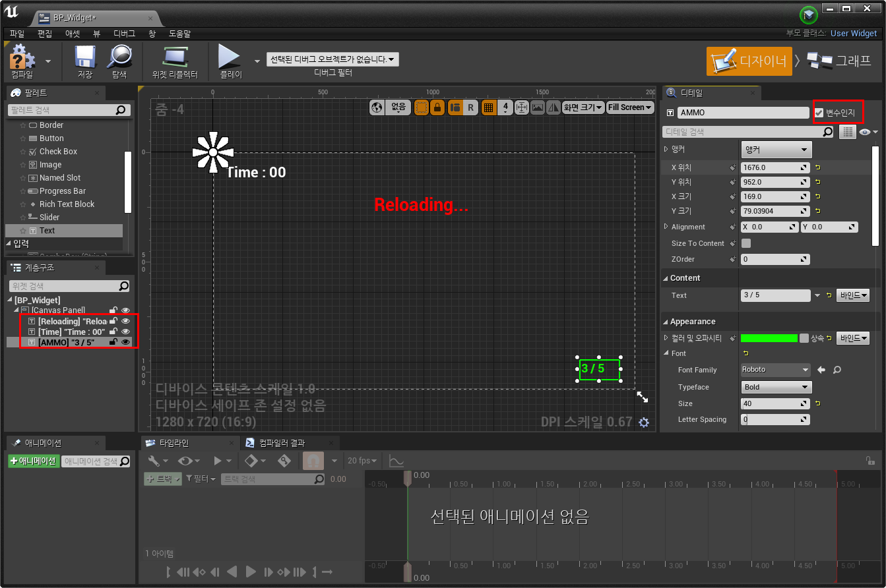Open the DPI scale gear settings

[x=644, y=423]
